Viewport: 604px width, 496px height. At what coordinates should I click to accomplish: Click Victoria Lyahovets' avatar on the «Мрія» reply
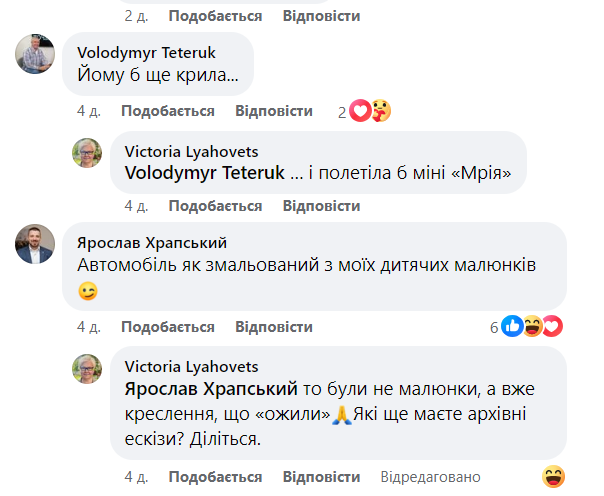coord(87,152)
